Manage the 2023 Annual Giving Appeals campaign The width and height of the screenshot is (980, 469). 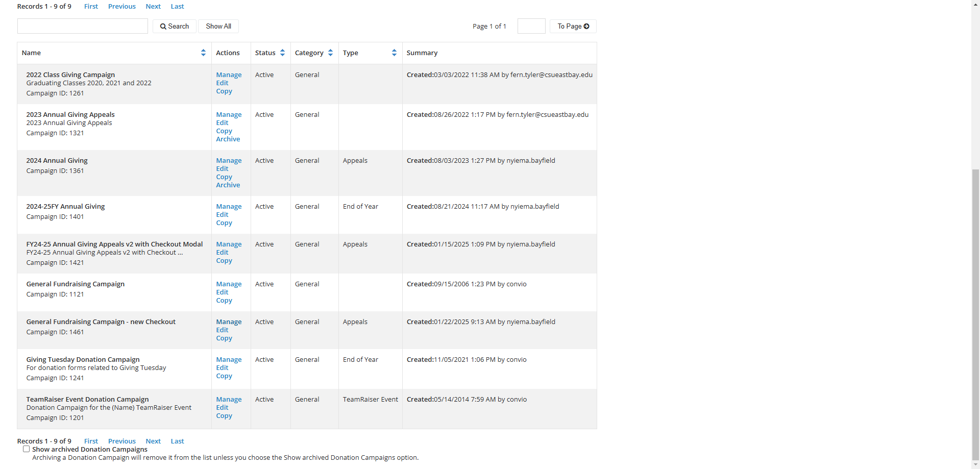[229, 114]
